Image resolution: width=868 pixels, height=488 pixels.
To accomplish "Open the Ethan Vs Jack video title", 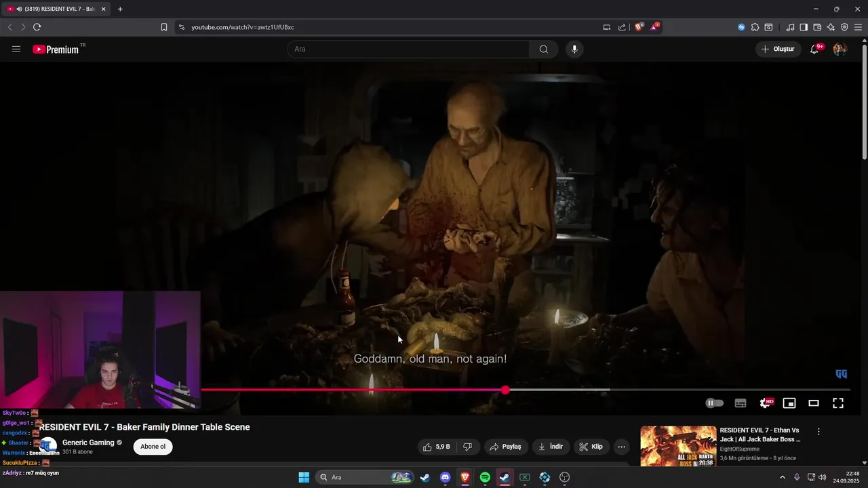I will pos(760,434).
